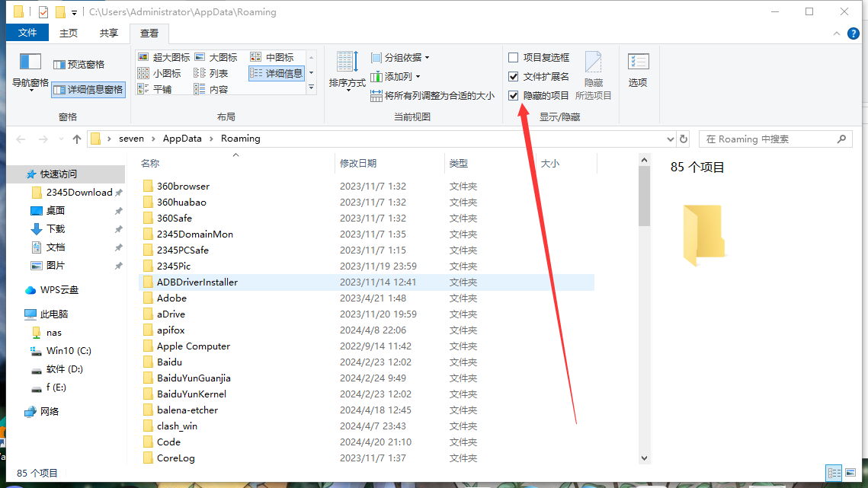Open Help via the question mark icon

click(x=854, y=33)
